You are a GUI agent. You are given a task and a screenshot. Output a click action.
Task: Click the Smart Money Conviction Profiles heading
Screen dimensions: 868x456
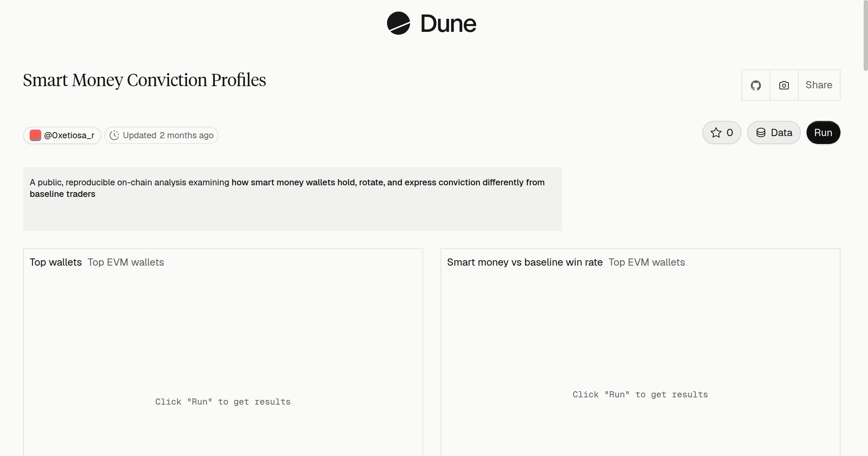pyautogui.click(x=144, y=80)
